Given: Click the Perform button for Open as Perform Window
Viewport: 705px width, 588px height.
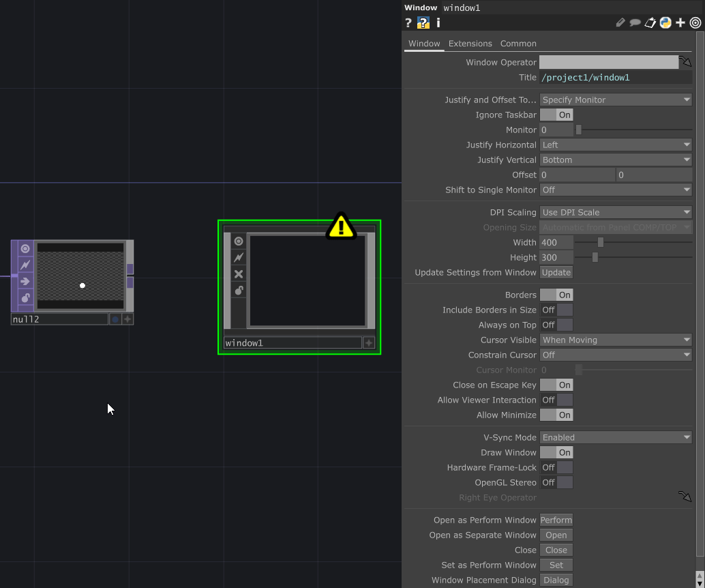Looking at the screenshot, I should pyautogui.click(x=556, y=520).
